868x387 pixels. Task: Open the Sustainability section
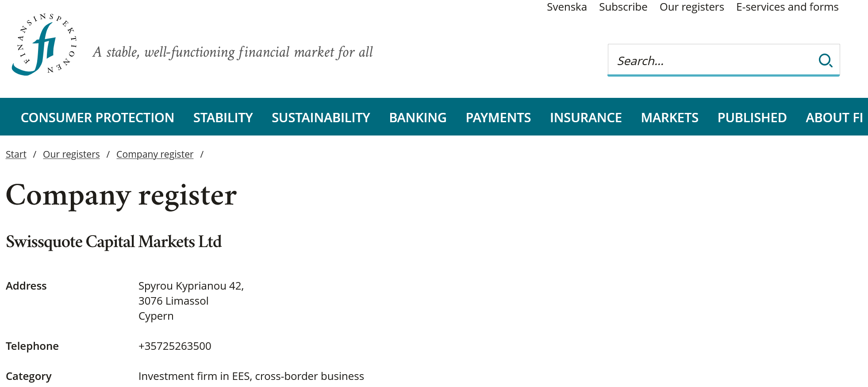coord(320,117)
